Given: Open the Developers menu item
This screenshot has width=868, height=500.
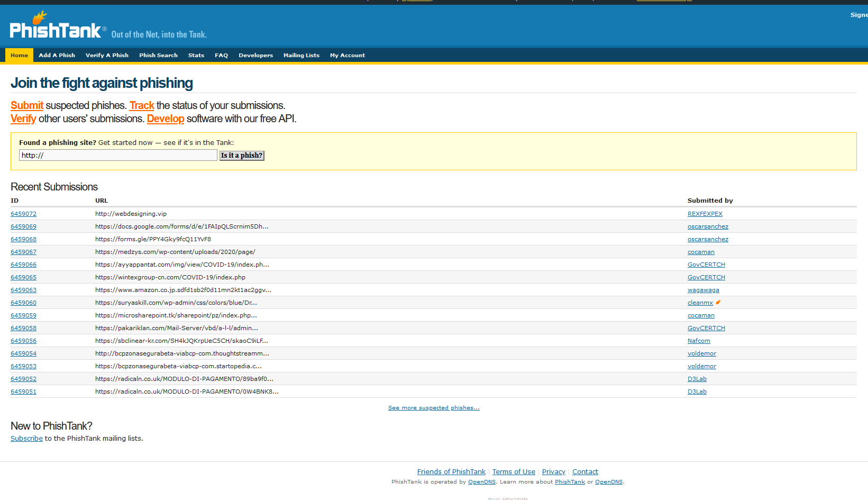Looking at the screenshot, I should pyautogui.click(x=255, y=55).
